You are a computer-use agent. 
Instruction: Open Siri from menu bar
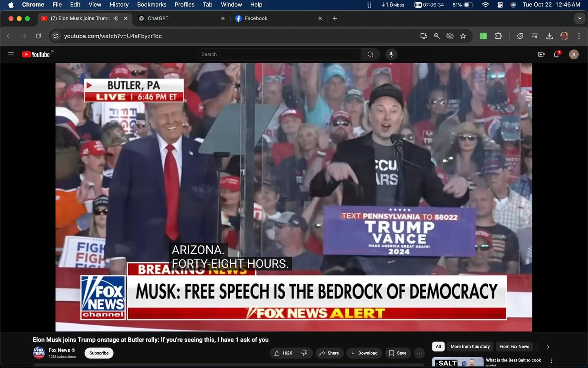click(513, 5)
